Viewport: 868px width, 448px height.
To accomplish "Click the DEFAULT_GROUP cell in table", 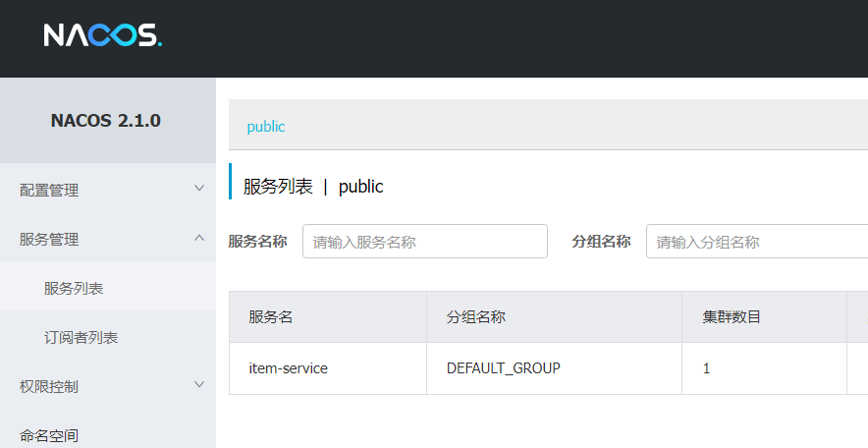I will tap(504, 368).
